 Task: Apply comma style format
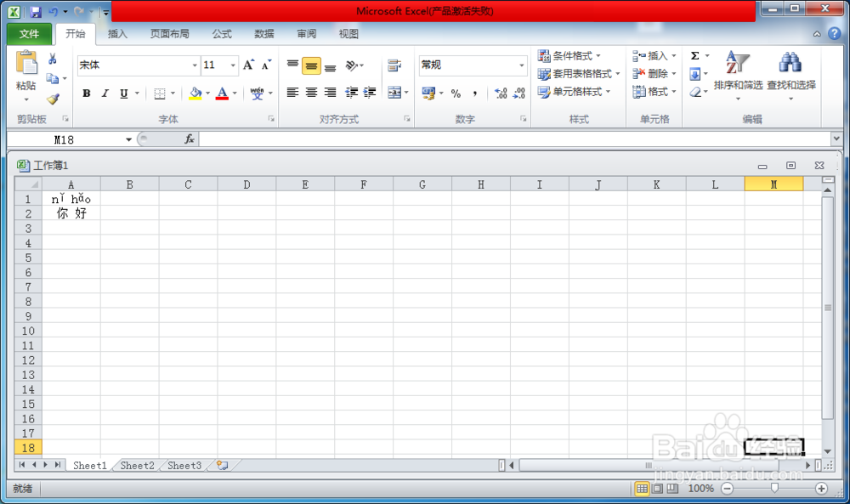475,93
